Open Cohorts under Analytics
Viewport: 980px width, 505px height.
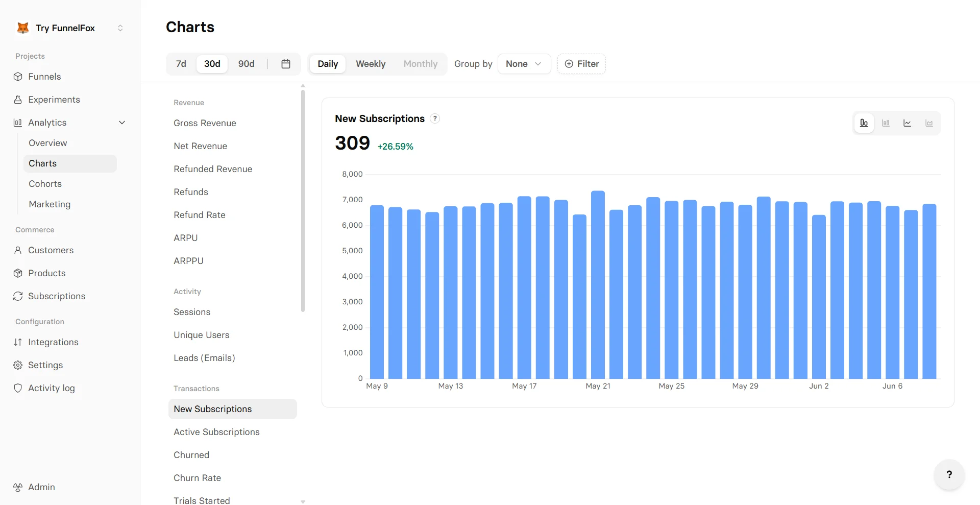[45, 184]
